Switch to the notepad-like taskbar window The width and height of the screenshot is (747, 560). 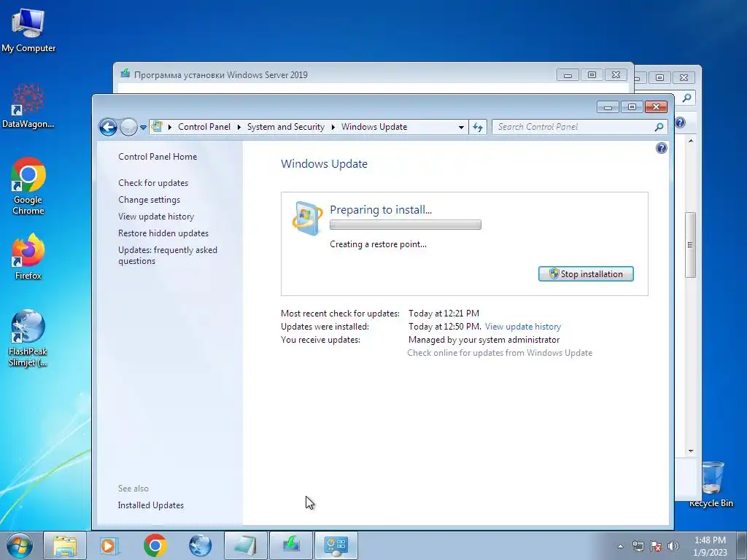pyautogui.click(x=245, y=545)
